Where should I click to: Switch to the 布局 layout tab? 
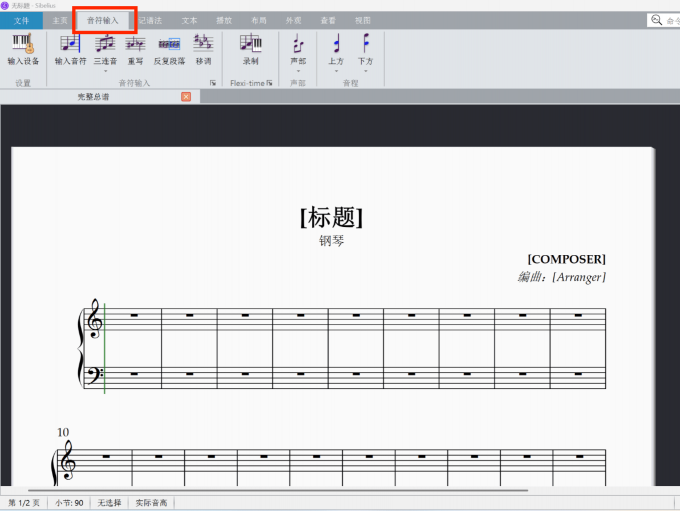259,20
